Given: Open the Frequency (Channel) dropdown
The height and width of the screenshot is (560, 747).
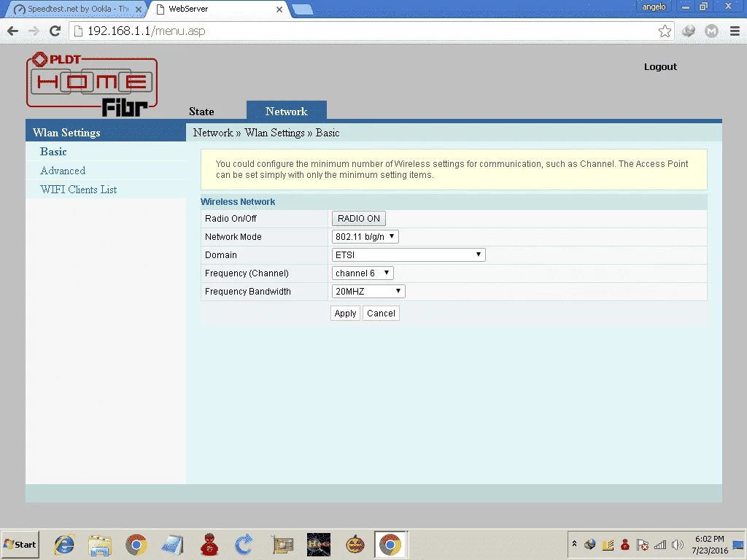Looking at the screenshot, I should (x=363, y=273).
